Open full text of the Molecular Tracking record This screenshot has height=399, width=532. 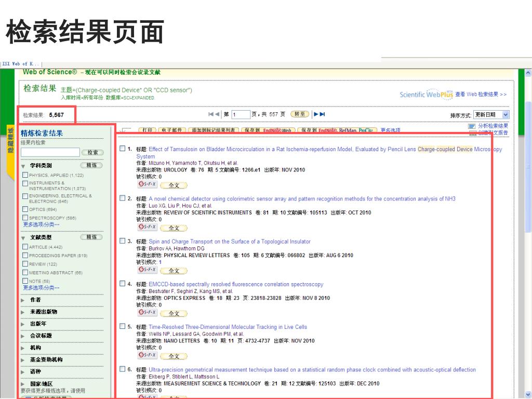click(x=174, y=356)
